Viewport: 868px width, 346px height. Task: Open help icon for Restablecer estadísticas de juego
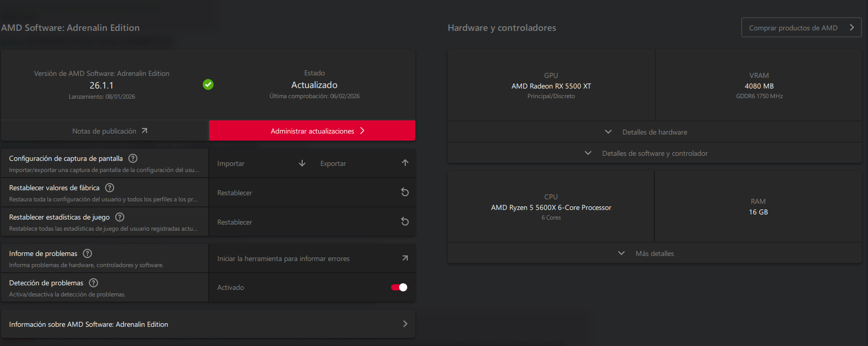point(120,217)
